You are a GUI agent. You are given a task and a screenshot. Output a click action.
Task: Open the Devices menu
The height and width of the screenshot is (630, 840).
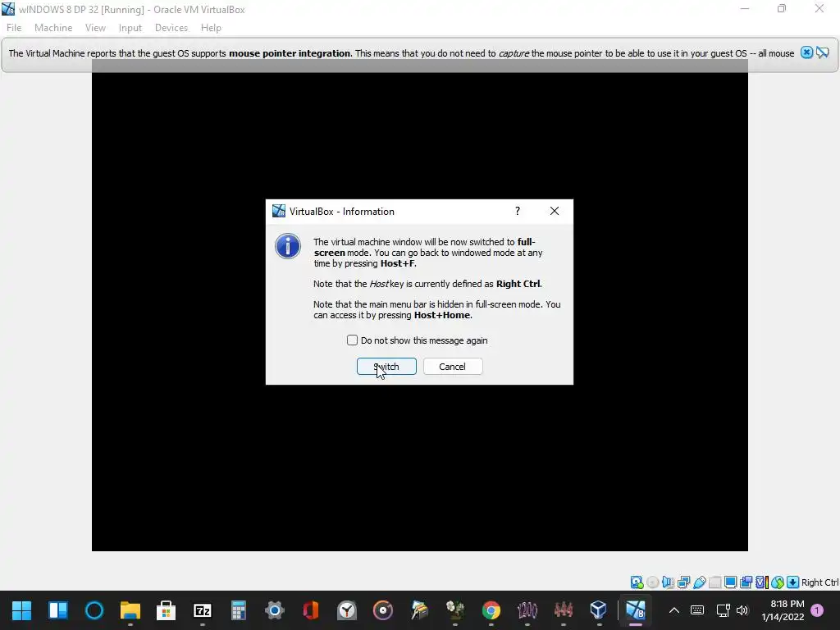[x=171, y=28]
